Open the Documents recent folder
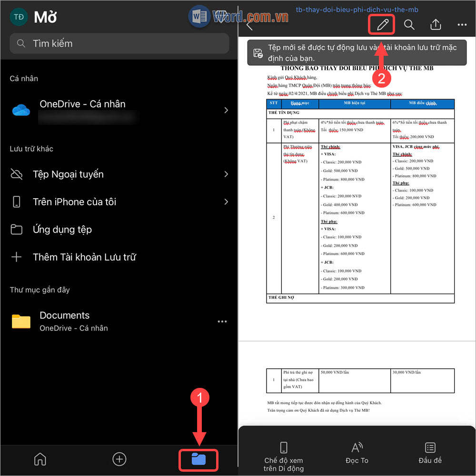This screenshot has width=476, height=476. 119,322
